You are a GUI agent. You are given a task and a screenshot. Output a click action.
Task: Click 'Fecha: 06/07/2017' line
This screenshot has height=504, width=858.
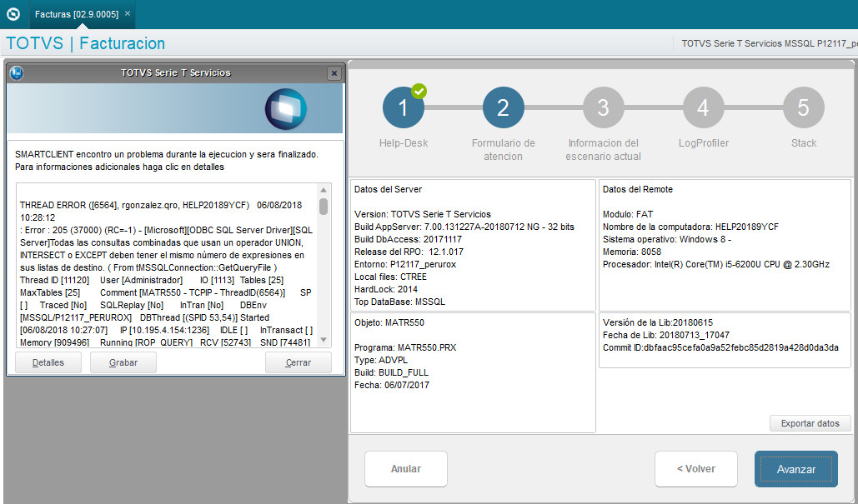coord(392,386)
